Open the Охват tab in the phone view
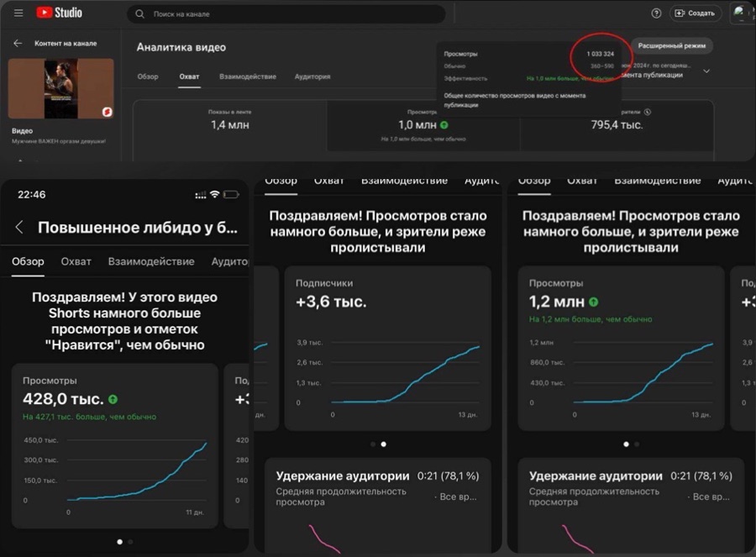The height and width of the screenshot is (557, 756). pyautogui.click(x=76, y=261)
